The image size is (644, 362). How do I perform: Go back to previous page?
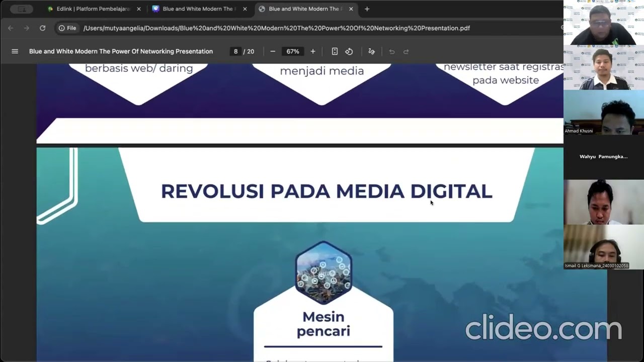[x=11, y=28]
